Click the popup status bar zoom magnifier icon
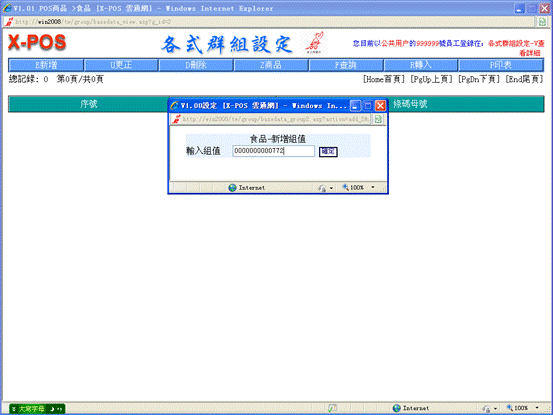 point(346,187)
